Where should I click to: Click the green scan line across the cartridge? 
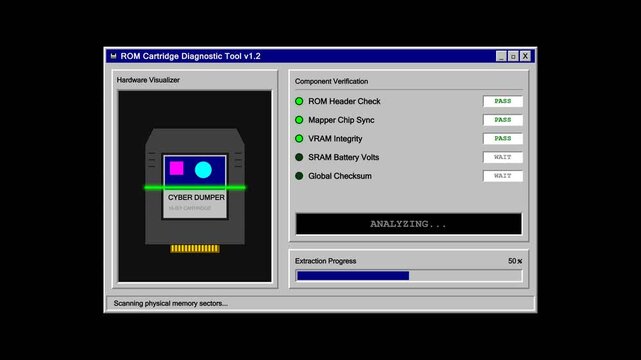pos(195,188)
